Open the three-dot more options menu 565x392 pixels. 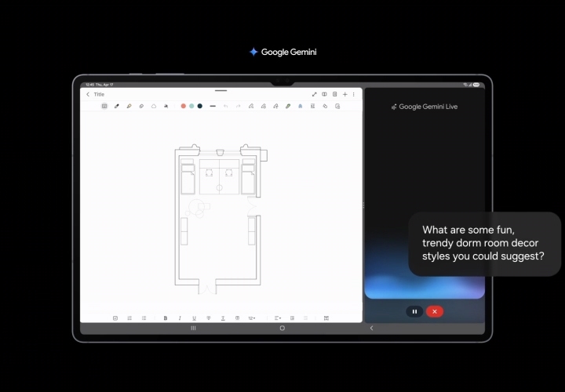coord(353,94)
